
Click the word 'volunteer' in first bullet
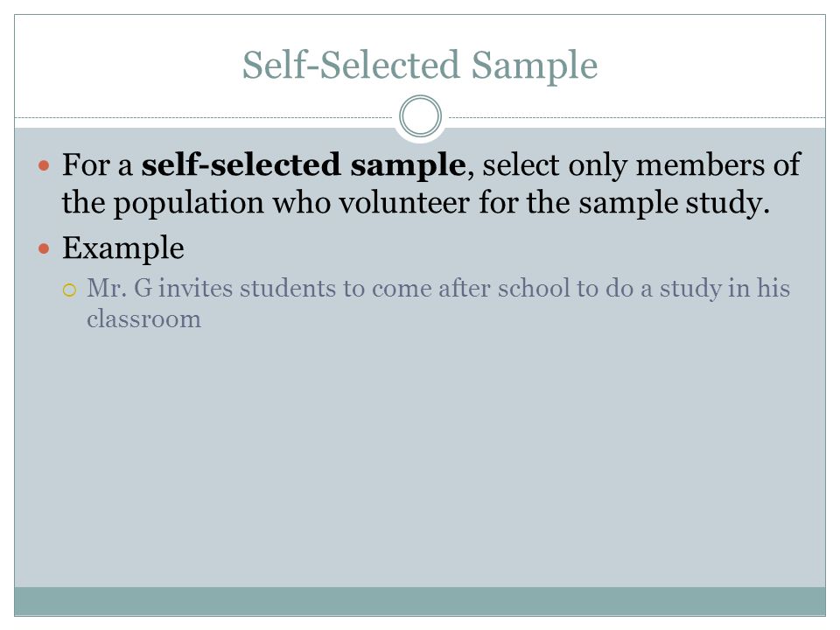[x=404, y=203]
